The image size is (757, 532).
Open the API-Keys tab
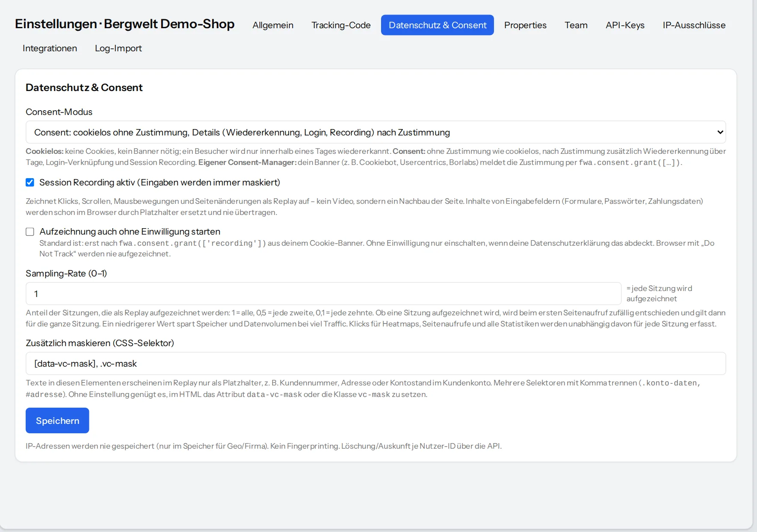tap(625, 25)
